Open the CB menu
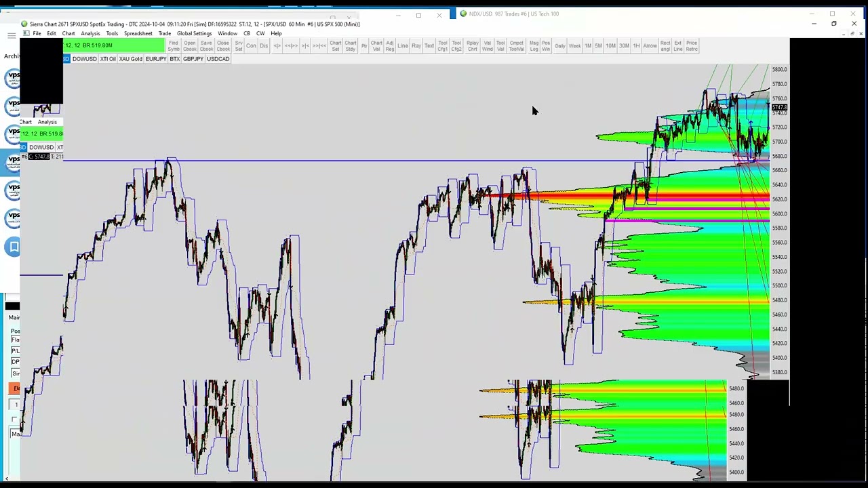 [247, 33]
